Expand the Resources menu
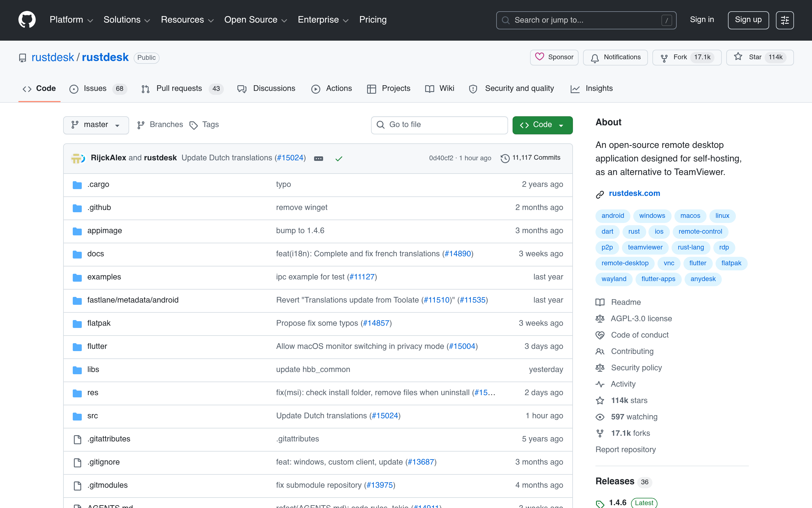 tap(187, 20)
